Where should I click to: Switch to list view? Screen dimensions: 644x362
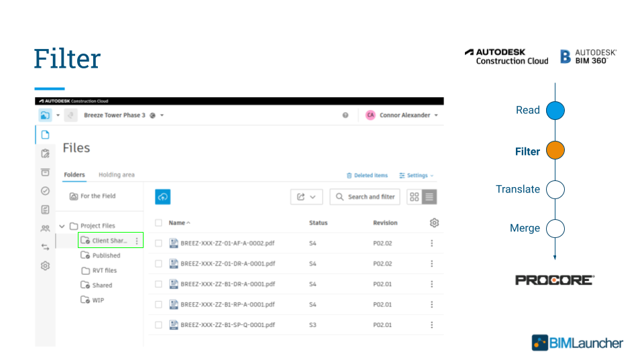pyautogui.click(x=429, y=196)
